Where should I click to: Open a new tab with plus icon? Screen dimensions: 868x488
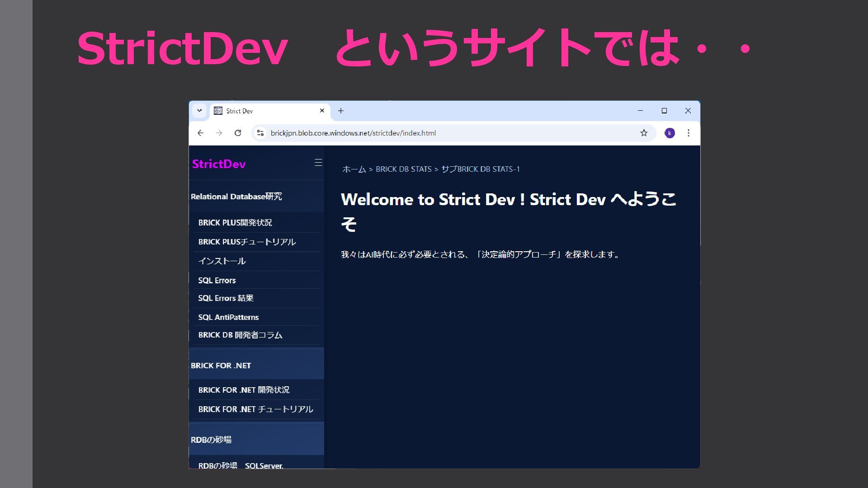pos(341,111)
